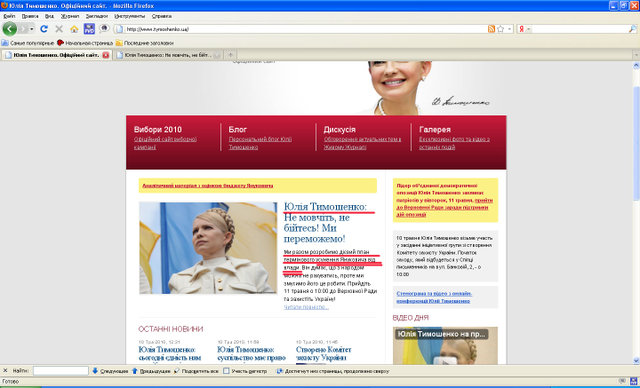
Task: Go back with the green arrow button
Action: (x=10, y=29)
